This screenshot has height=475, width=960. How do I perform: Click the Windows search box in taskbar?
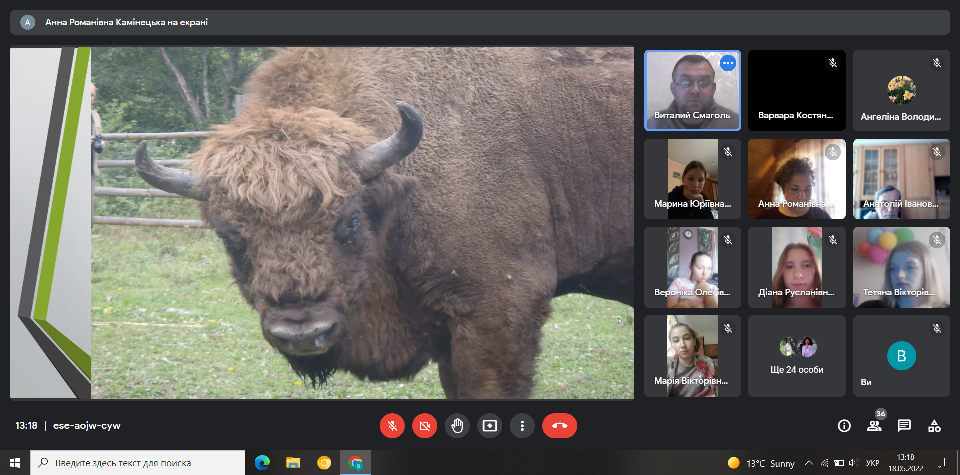click(138, 462)
